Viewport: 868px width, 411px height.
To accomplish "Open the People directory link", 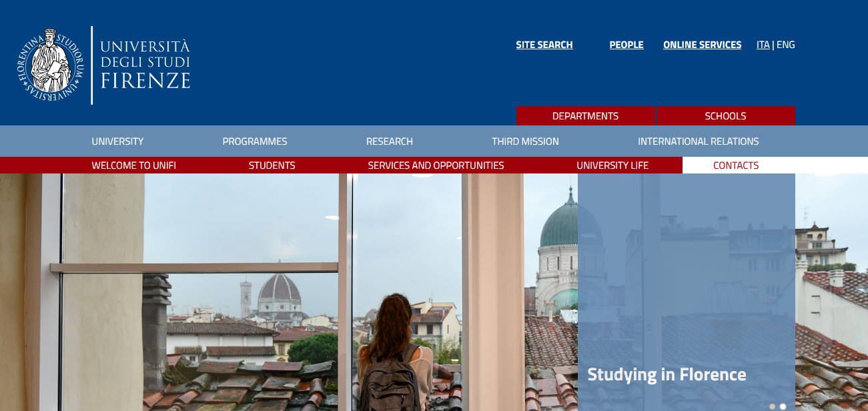I will [x=626, y=45].
